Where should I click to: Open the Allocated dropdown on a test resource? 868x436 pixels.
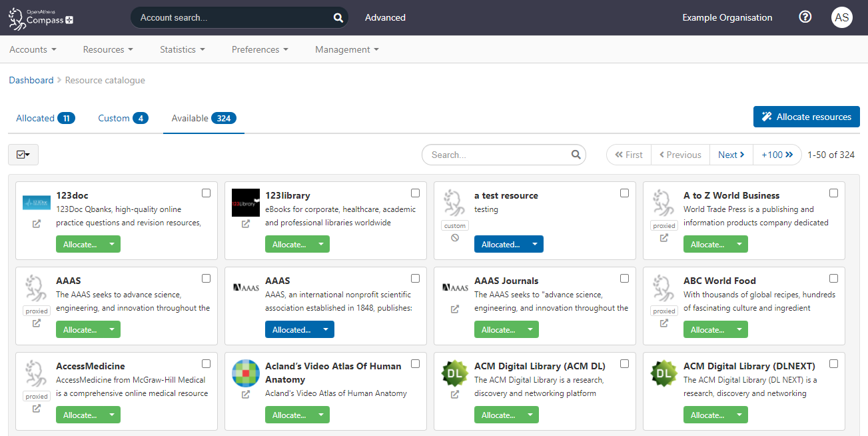coord(533,243)
